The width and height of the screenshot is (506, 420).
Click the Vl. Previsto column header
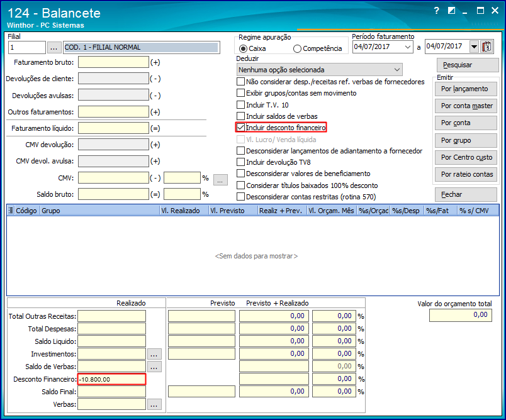pyautogui.click(x=233, y=211)
